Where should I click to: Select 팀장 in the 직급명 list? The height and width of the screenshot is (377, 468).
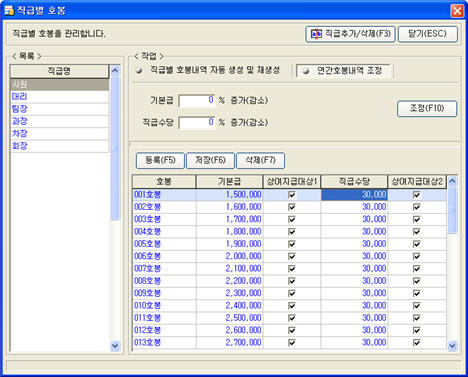[x=60, y=109]
